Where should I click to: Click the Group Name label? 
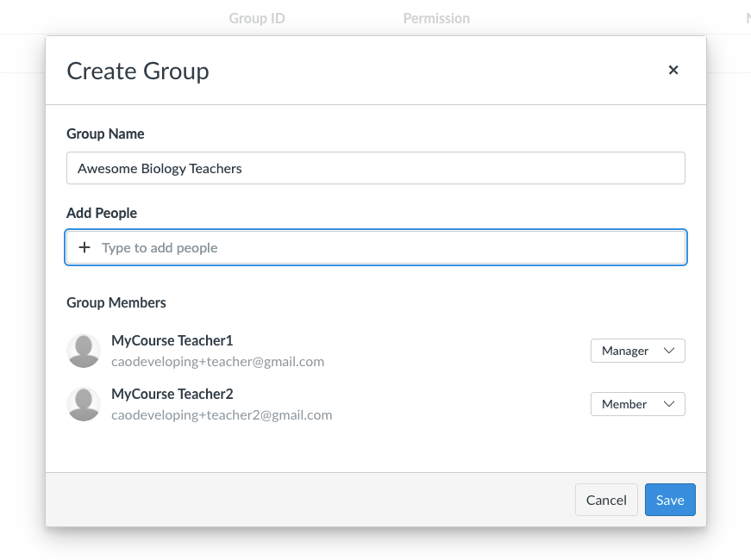(x=105, y=134)
